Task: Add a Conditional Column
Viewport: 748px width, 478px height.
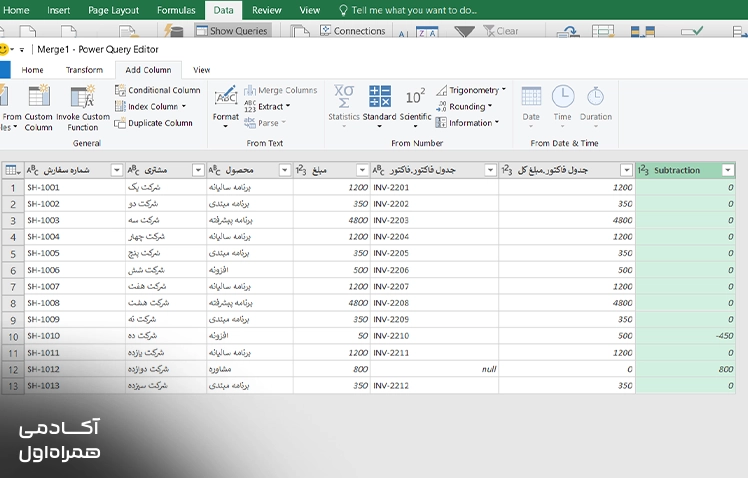Action: click(157, 90)
